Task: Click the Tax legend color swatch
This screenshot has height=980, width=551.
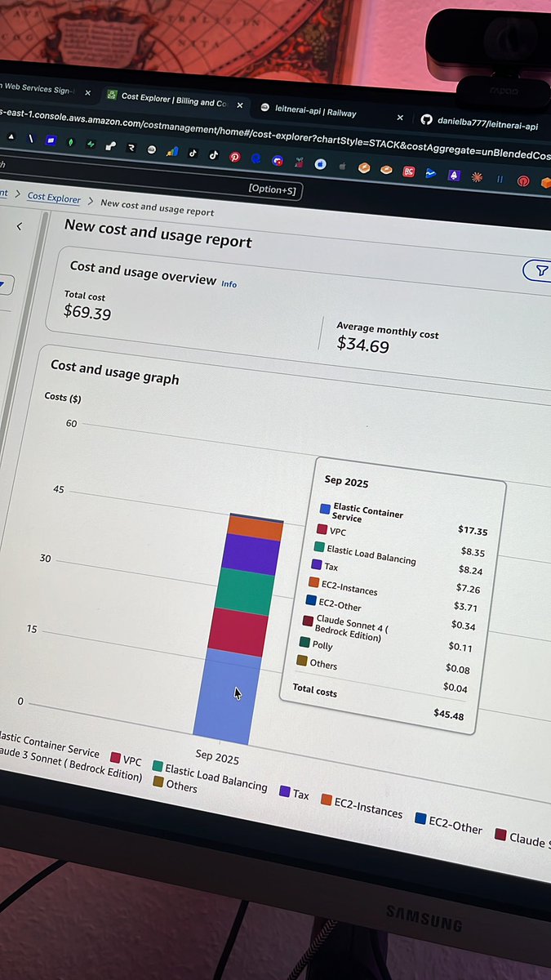Action: [285, 791]
